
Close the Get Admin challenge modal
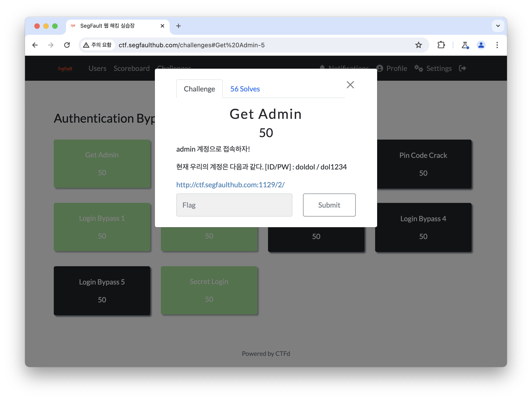click(350, 85)
